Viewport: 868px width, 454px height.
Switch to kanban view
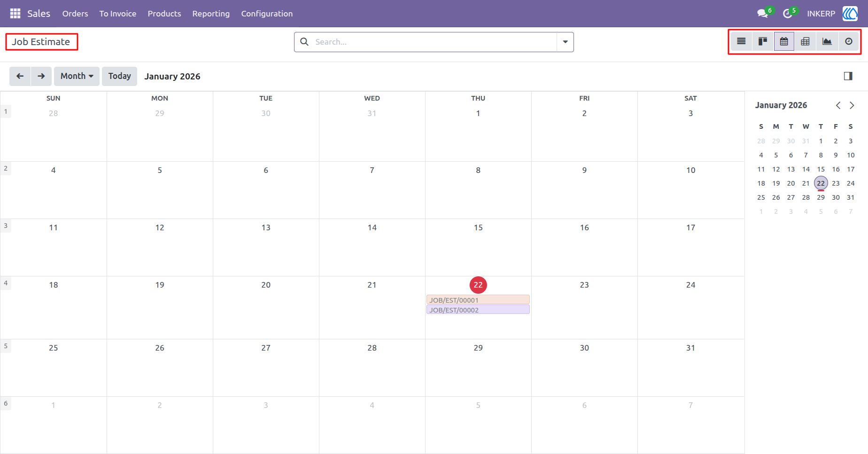tap(763, 41)
